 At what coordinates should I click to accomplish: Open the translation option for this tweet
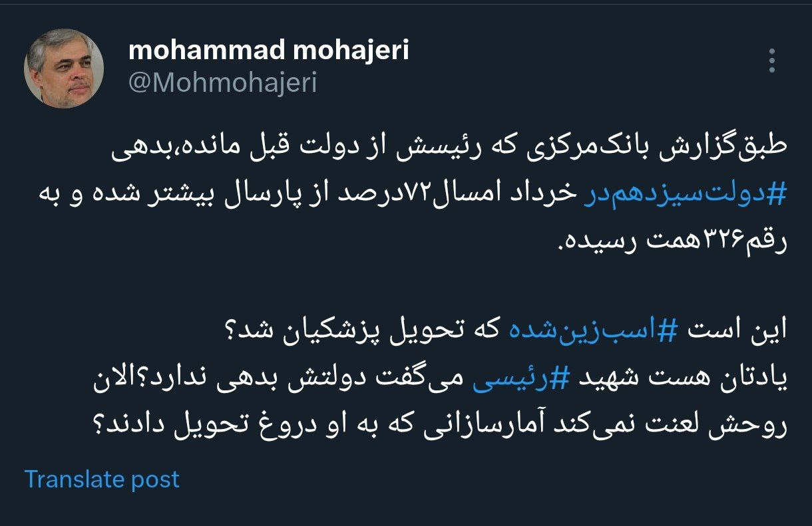point(101,478)
